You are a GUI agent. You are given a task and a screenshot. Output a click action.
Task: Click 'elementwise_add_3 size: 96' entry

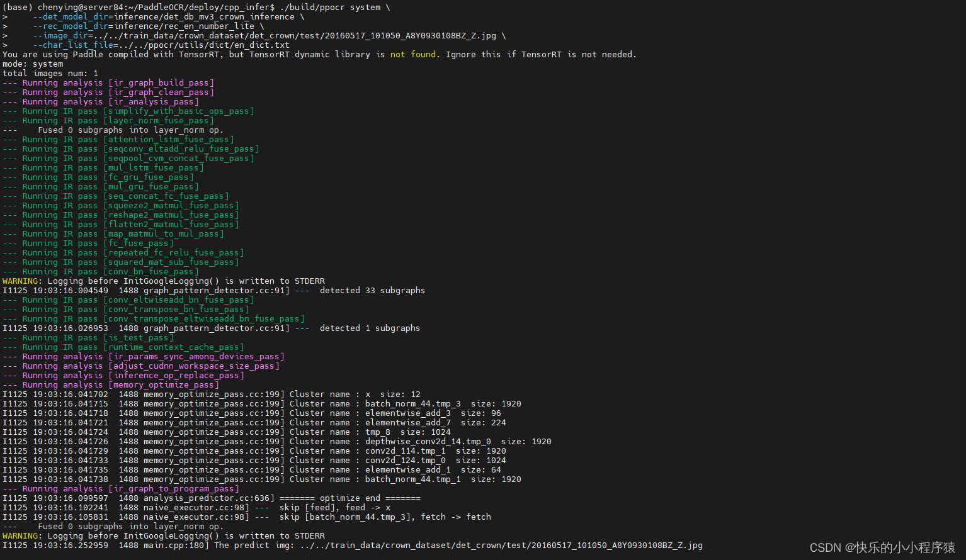(x=433, y=413)
